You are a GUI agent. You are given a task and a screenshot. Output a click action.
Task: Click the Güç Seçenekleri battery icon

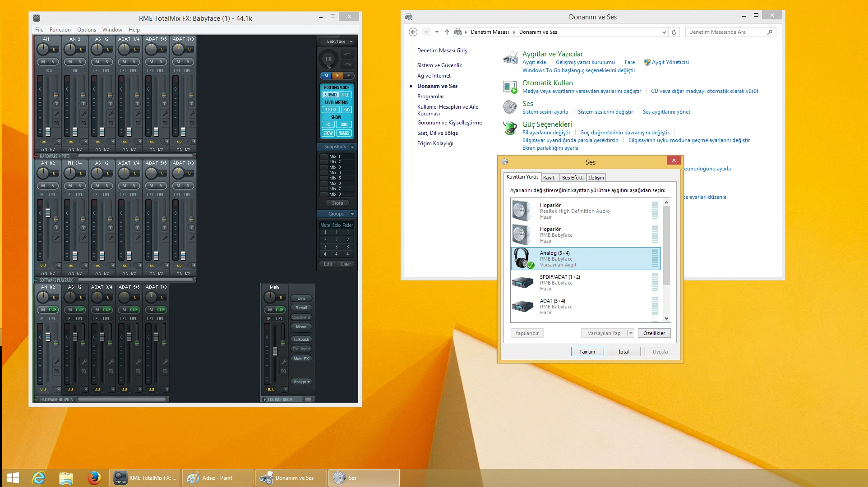(x=510, y=128)
